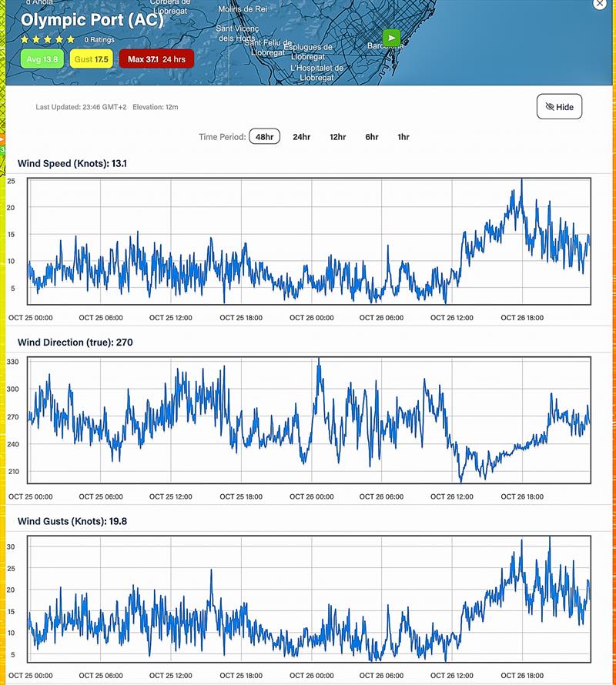Click the 330 axis label on Wind Direction chart
This screenshot has height=685, width=616.
point(12,362)
